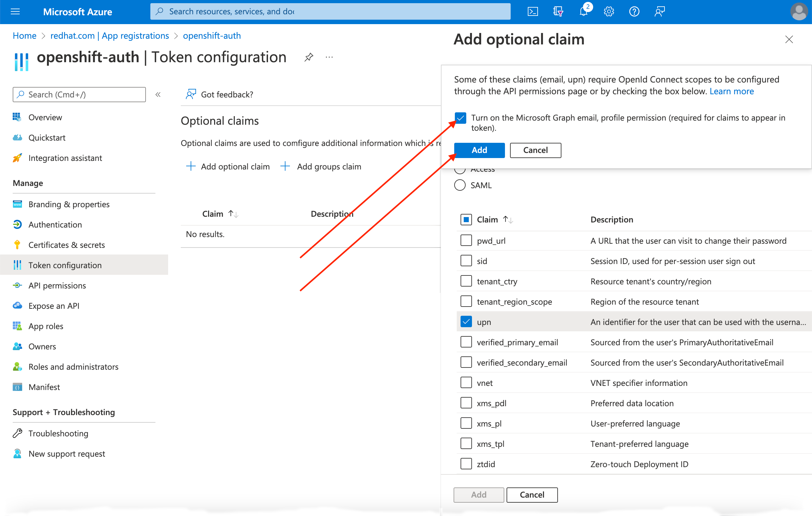Click the help question mark icon
Image resolution: width=812 pixels, height=516 pixels.
click(634, 12)
